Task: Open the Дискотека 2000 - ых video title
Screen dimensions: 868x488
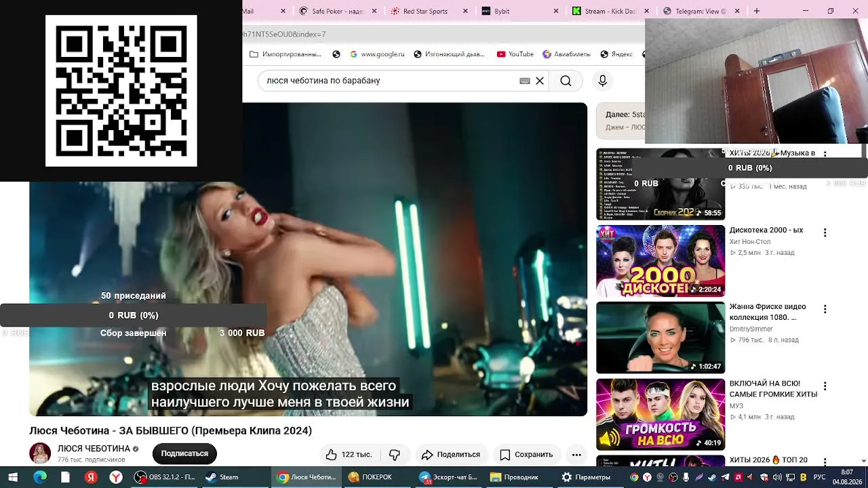Action: pos(766,230)
